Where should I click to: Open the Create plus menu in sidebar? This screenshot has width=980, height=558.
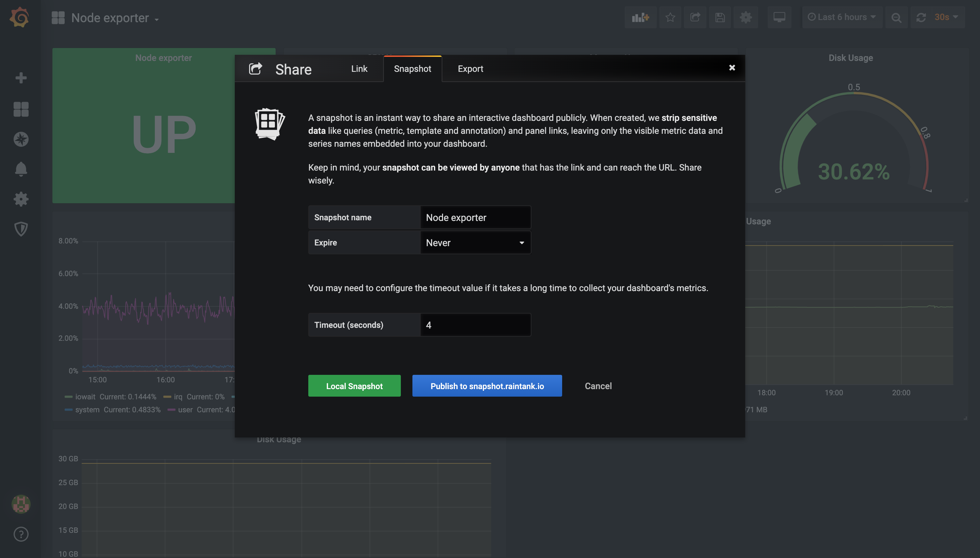coord(21,78)
